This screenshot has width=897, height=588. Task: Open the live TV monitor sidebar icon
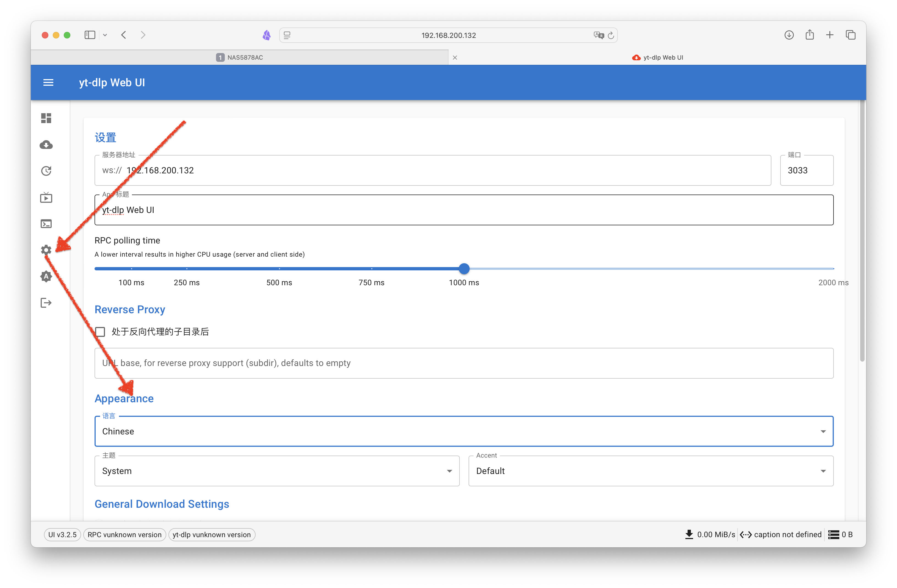click(46, 197)
